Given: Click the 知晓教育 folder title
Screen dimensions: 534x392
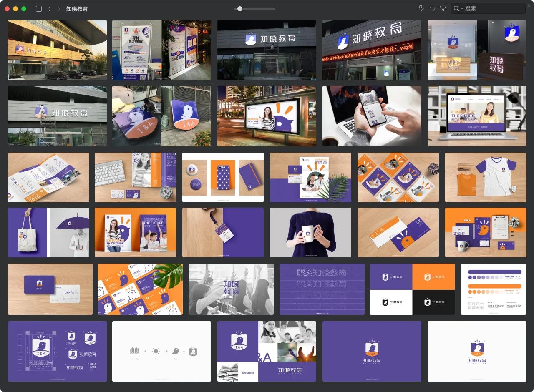Looking at the screenshot, I should click(77, 9).
